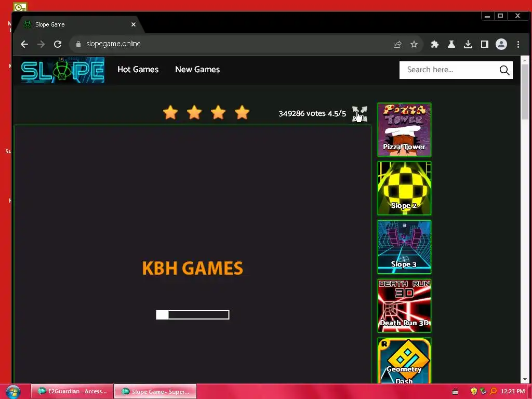Open the New Games menu
The height and width of the screenshot is (399, 532).
pyautogui.click(x=197, y=69)
